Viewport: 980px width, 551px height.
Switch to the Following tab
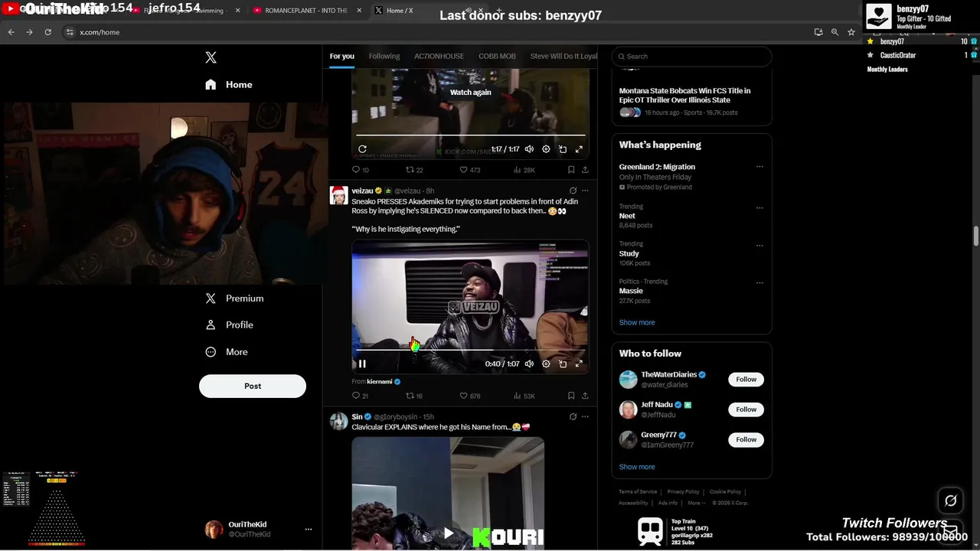tap(384, 56)
